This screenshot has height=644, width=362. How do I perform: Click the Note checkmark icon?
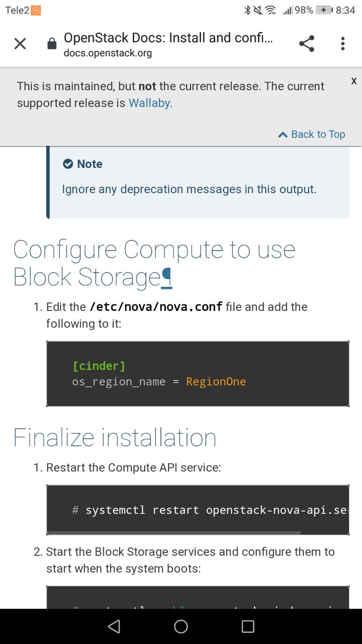point(68,164)
